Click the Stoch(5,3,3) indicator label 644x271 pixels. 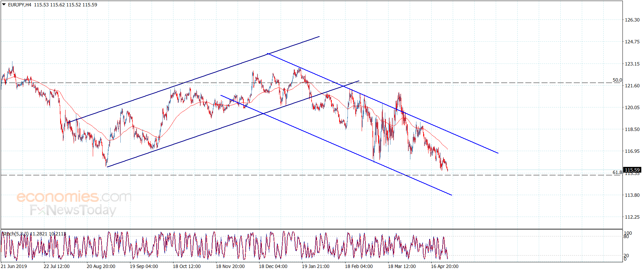pyautogui.click(x=15, y=234)
